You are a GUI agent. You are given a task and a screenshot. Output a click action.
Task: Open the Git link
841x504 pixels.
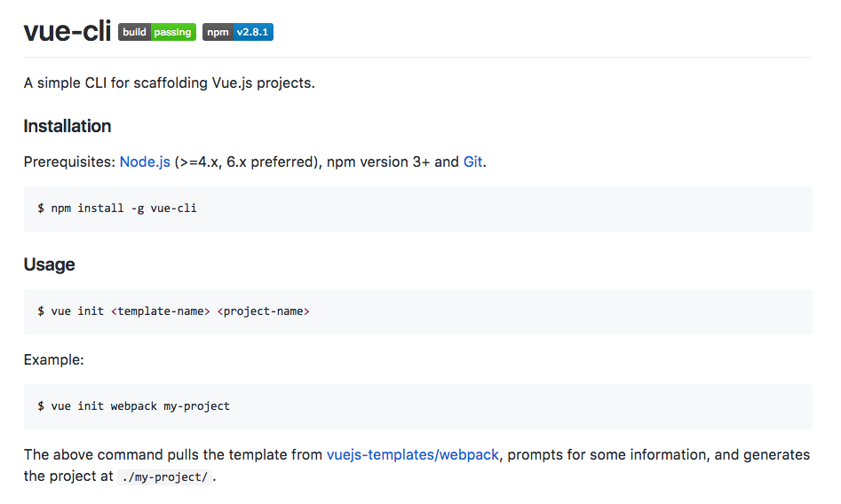[472, 161]
